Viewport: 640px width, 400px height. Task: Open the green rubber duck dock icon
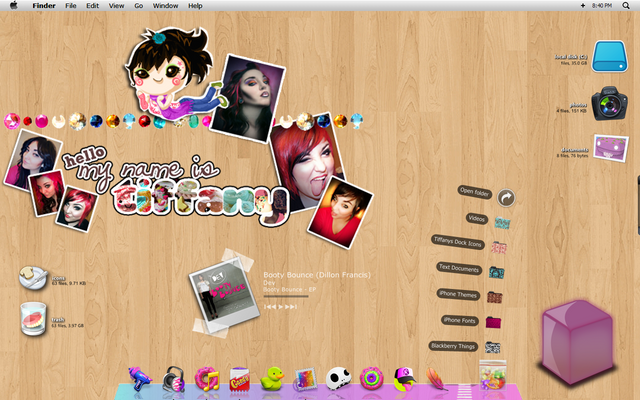272,379
